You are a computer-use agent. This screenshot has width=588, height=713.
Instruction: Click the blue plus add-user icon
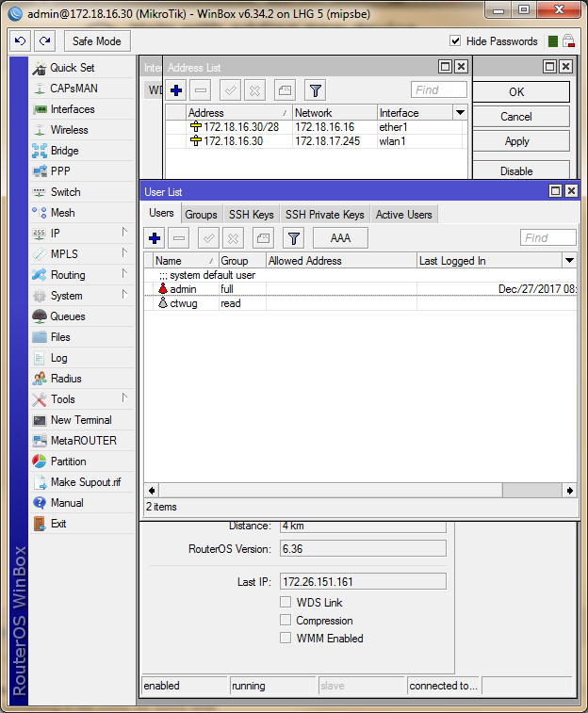155,238
